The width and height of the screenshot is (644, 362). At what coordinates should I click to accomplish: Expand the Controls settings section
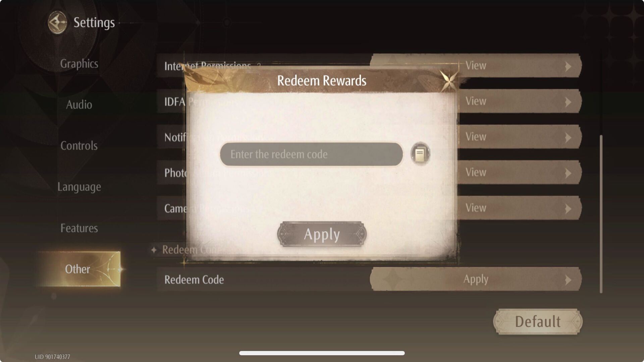point(79,145)
